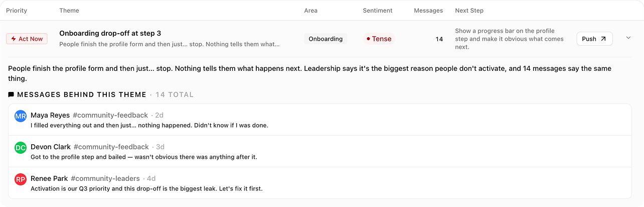Click the Tense sentiment badge
Image resolution: width=644 pixels, height=207 pixels.
(379, 39)
